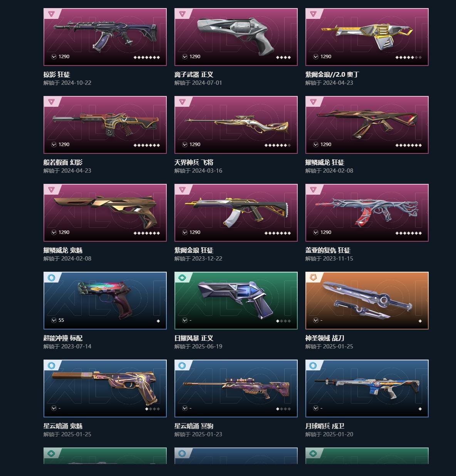Viewport: 456px width, 476px height.
Task: Click the 1290 price on 般若假面 幻影
Action: tap(64, 145)
